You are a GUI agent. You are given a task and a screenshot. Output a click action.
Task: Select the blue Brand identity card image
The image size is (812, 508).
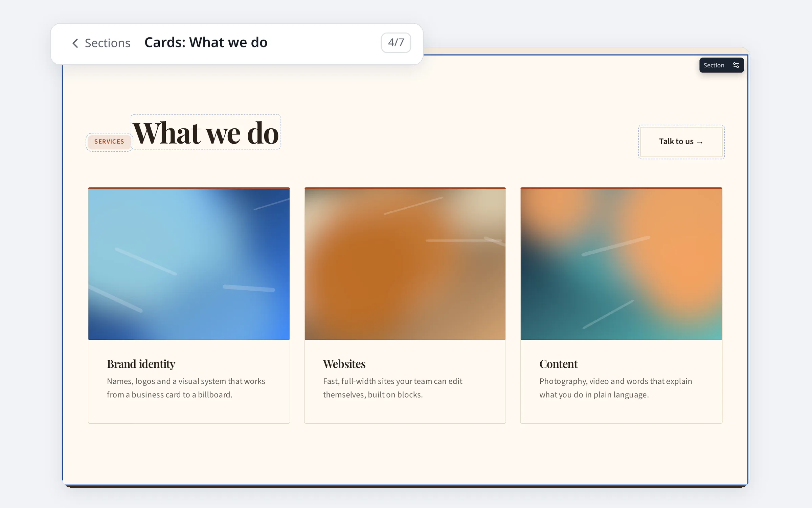pos(189,264)
